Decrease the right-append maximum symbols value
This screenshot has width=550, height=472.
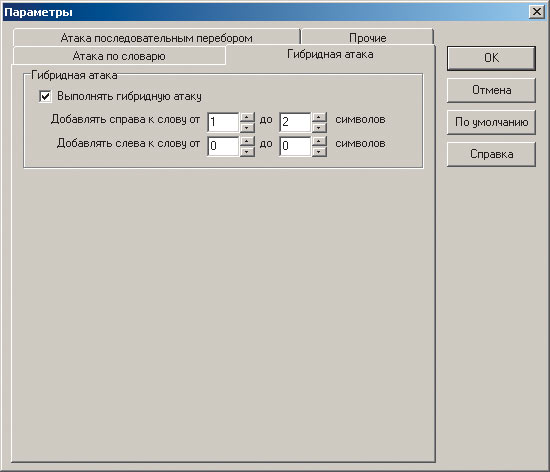319,127
